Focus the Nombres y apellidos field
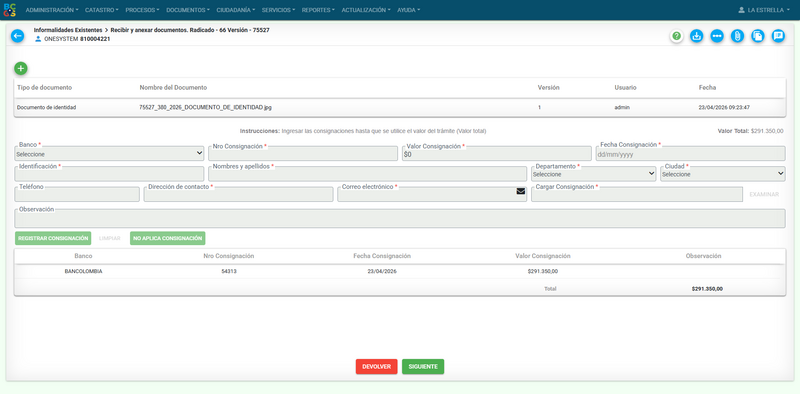The height and width of the screenshot is (394, 800). pyautogui.click(x=367, y=174)
